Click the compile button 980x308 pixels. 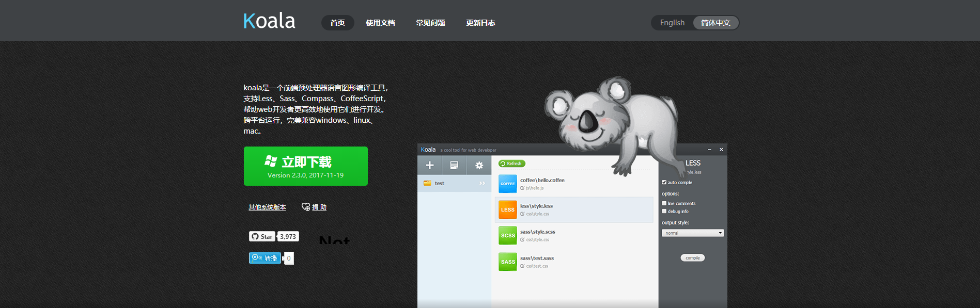click(693, 258)
